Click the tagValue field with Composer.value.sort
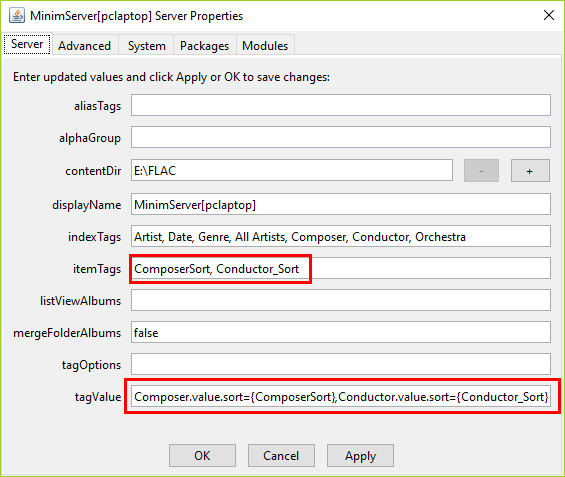Viewport: 565px width, 477px height. 341,396
